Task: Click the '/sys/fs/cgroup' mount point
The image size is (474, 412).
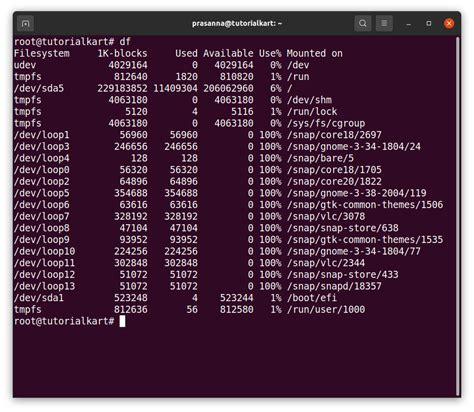Action: click(x=326, y=123)
